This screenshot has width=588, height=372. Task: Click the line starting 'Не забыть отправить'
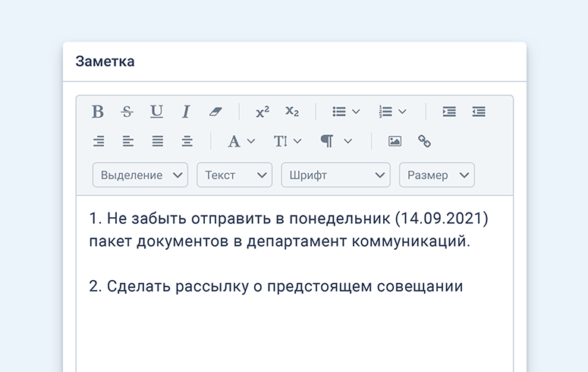[x=289, y=219]
